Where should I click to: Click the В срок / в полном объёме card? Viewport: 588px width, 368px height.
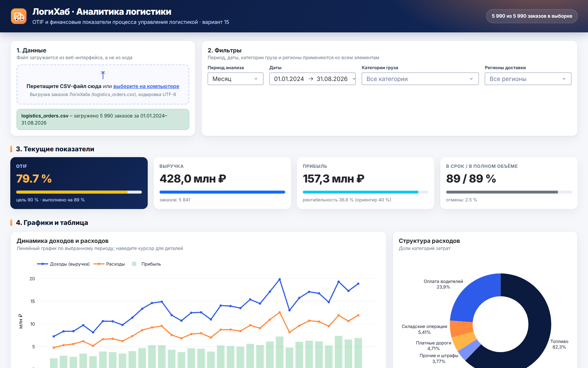[509, 183]
